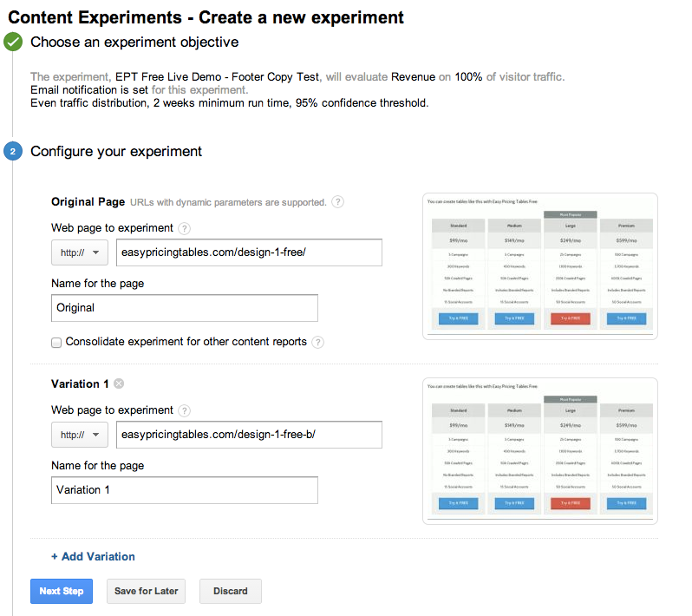692x616 pixels.
Task: Discard the experiment
Action: 230,591
